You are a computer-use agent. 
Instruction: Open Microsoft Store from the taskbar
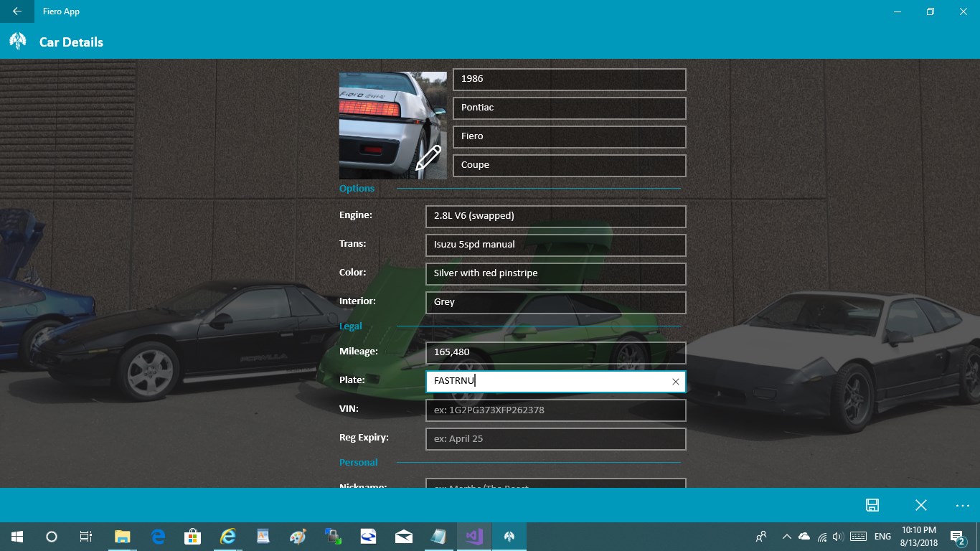[193, 537]
